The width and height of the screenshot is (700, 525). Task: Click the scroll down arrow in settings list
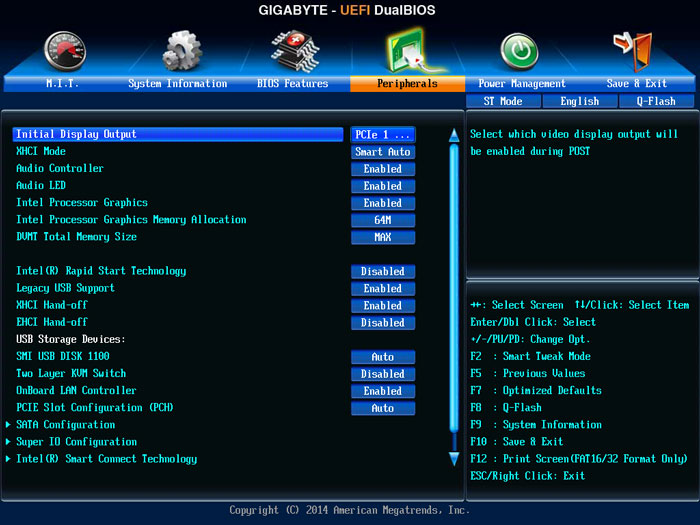coord(454,459)
